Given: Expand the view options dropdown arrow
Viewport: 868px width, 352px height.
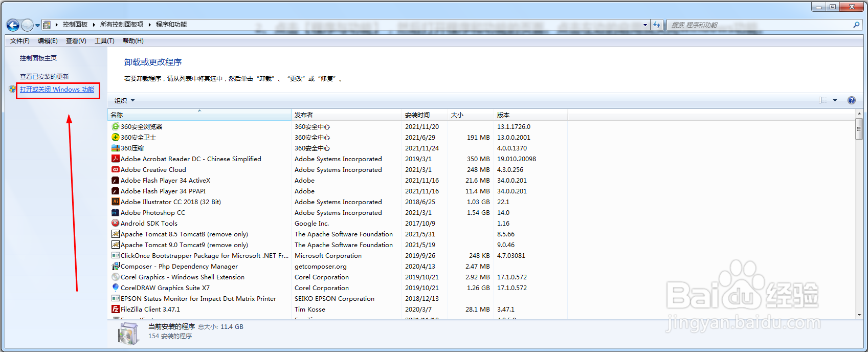Looking at the screenshot, I should pos(835,100).
